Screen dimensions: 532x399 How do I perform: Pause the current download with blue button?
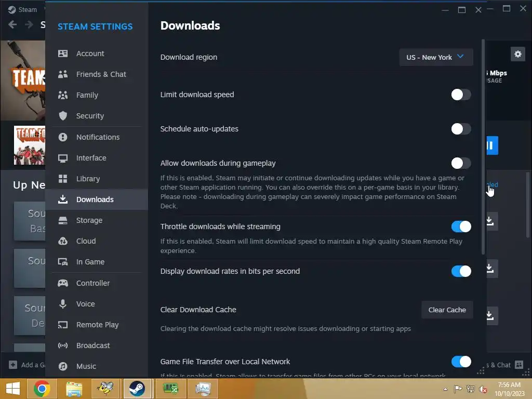click(x=492, y=145)
